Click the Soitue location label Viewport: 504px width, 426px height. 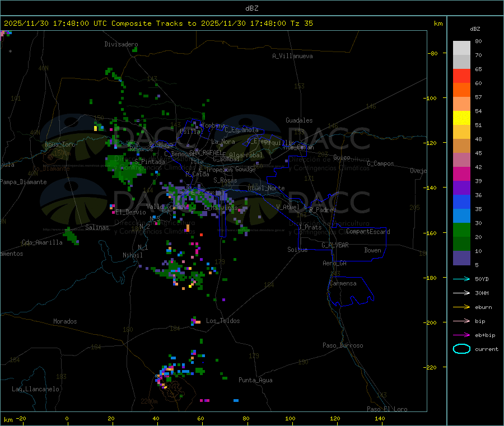click(297, 250)
